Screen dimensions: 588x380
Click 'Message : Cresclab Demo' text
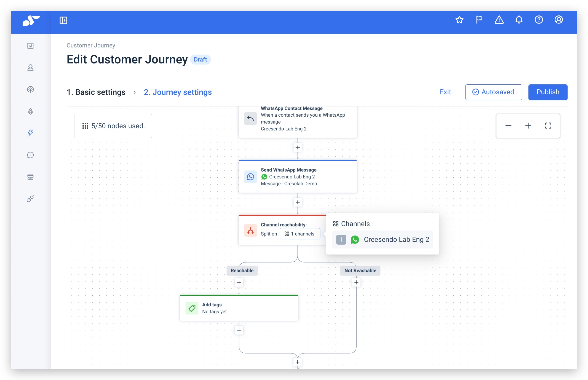(x=289, y=184)
